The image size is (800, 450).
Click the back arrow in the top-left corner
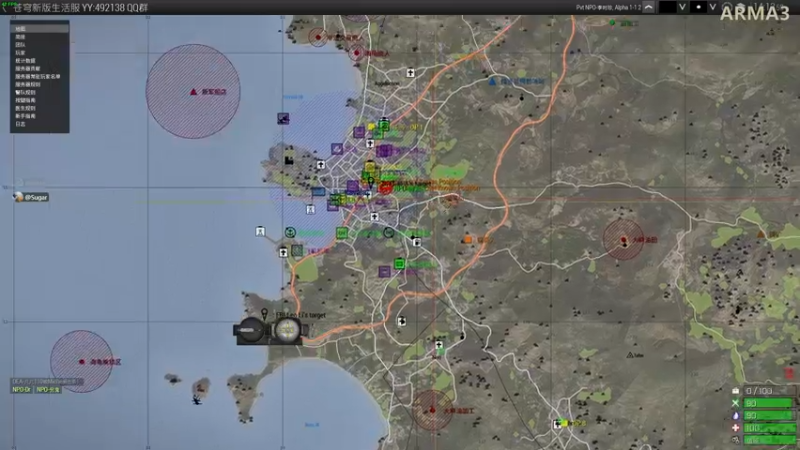[x=5, y=8]
